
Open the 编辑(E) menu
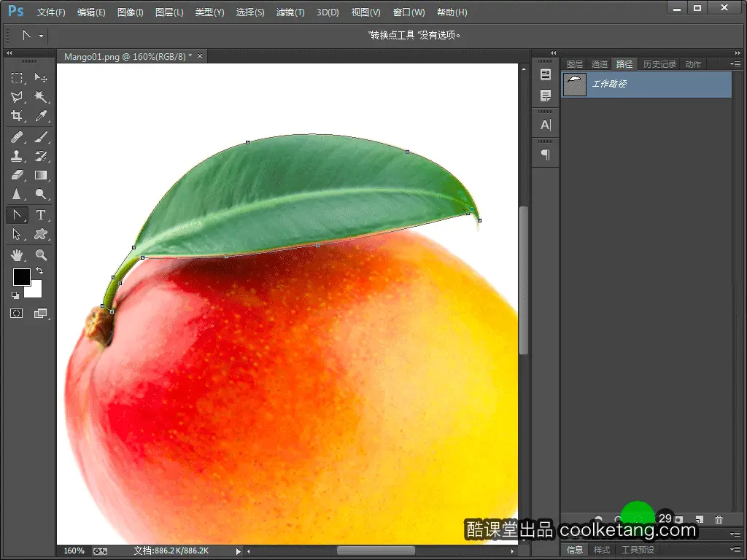pyautogui.click(x=91, y=12)
